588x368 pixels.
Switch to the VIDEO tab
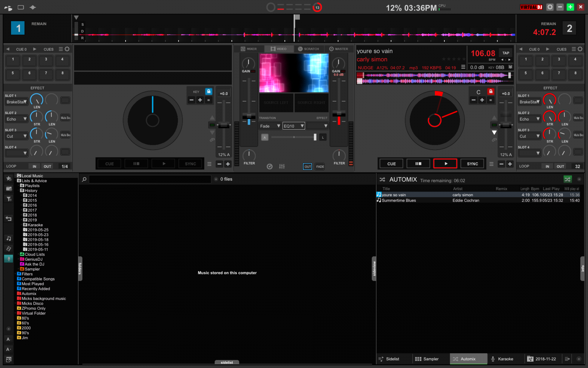click(278, 49)
